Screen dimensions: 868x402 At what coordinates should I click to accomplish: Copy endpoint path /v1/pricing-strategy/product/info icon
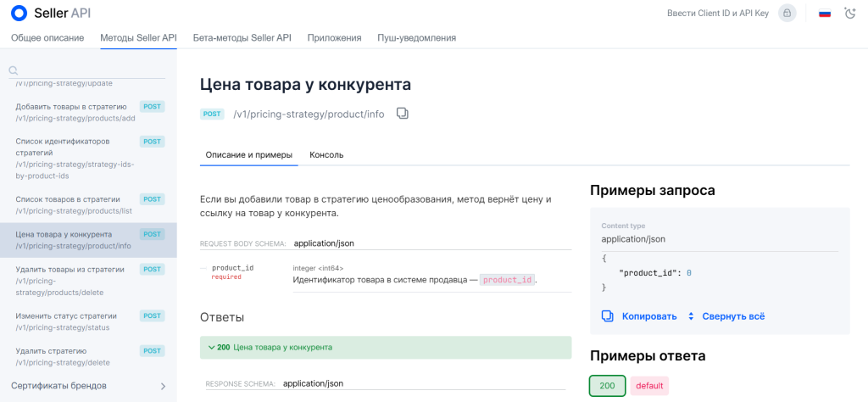[x=403, y=114]
